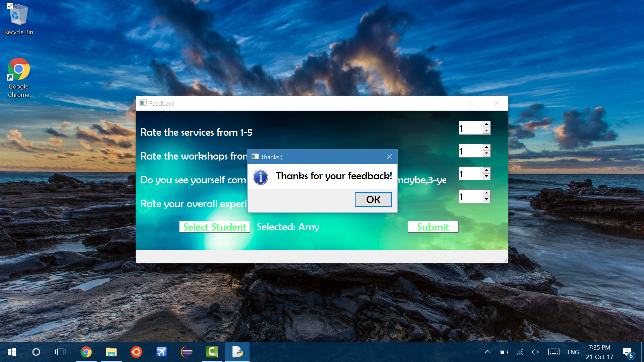This screenshot has height=362, width=644.
Task: Open Camtasia green C taskbar icon
Action: (x=212, y=352)
